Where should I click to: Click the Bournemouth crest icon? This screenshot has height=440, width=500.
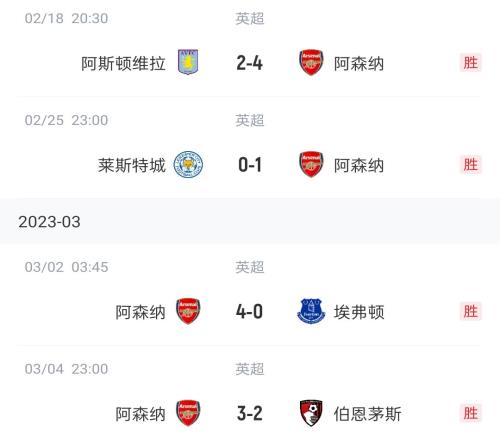[311, 413]
